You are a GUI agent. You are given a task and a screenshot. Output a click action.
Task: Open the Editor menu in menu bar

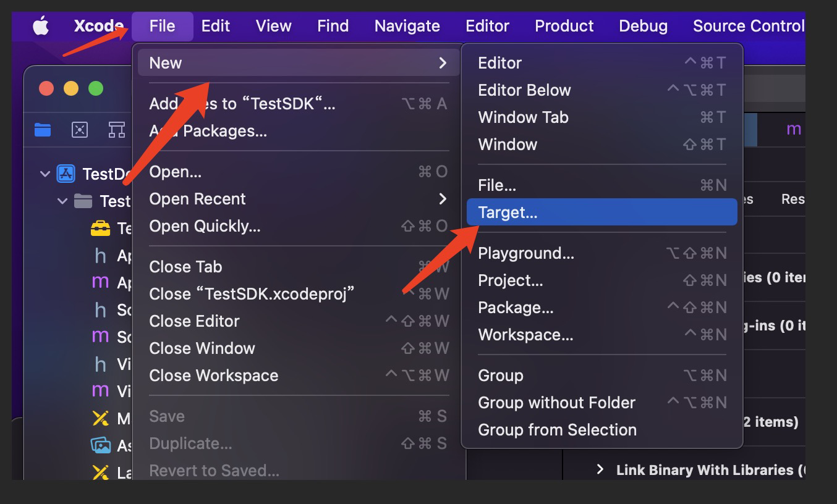click(487, 26)
